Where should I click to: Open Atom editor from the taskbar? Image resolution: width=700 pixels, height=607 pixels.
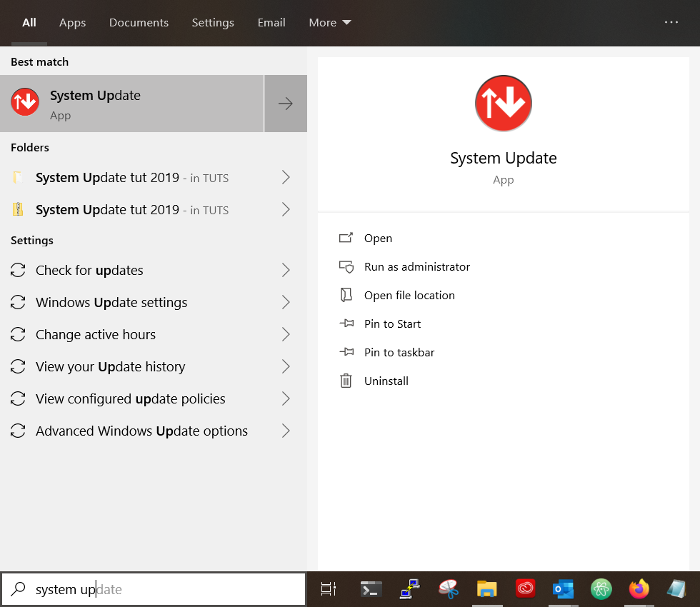click(601, 589)
